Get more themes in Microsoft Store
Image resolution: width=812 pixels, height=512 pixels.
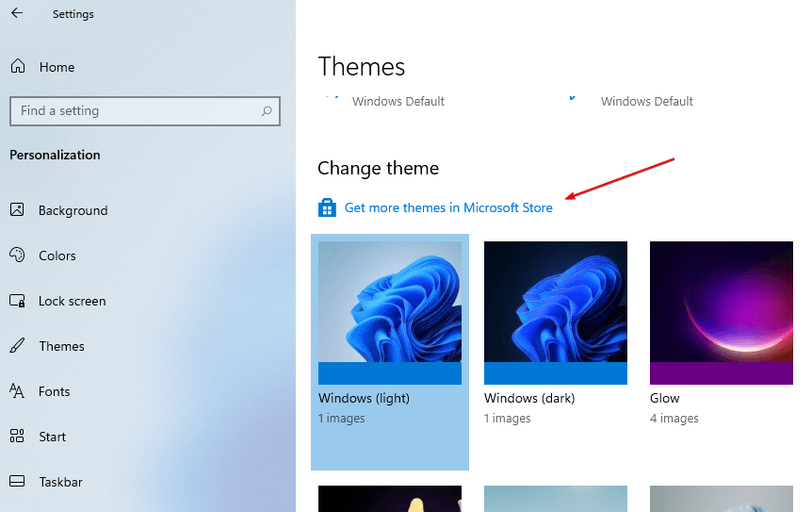448,207
